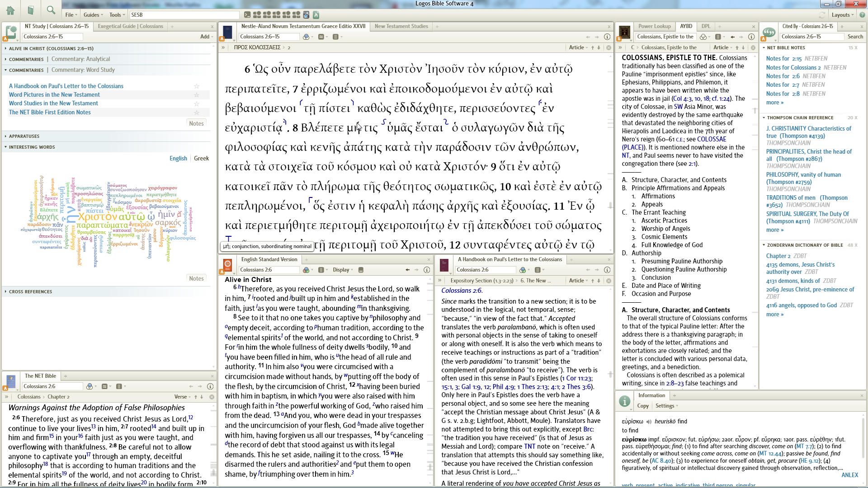Image resolution: width=868 pixels, height=488 pixels.
Task: Click the green quotes Cited By icon
Action: 769,33
